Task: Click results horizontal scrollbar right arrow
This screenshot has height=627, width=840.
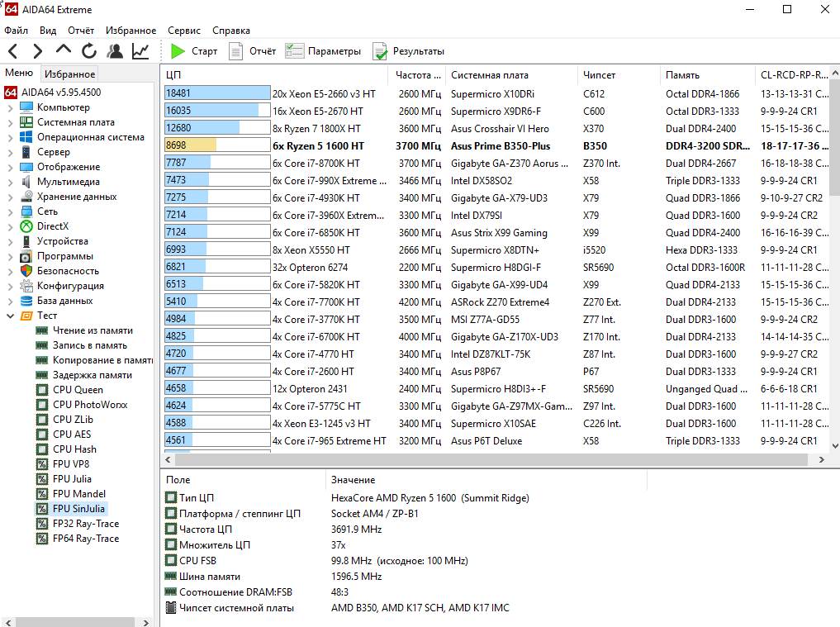Action: pos(821,460)
